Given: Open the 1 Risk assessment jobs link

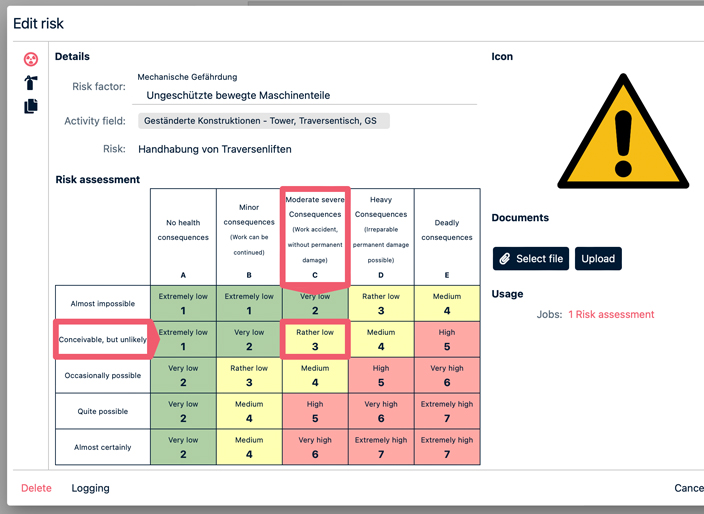Looking at the screenshot, I should point(611,314).
